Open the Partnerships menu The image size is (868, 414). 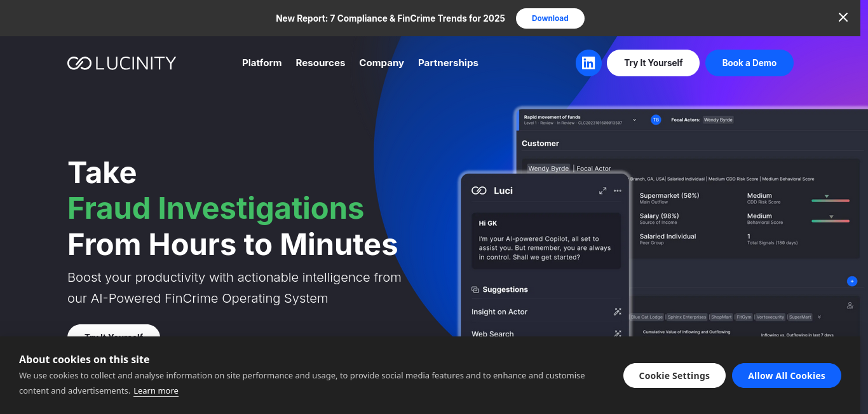[448, 63]
